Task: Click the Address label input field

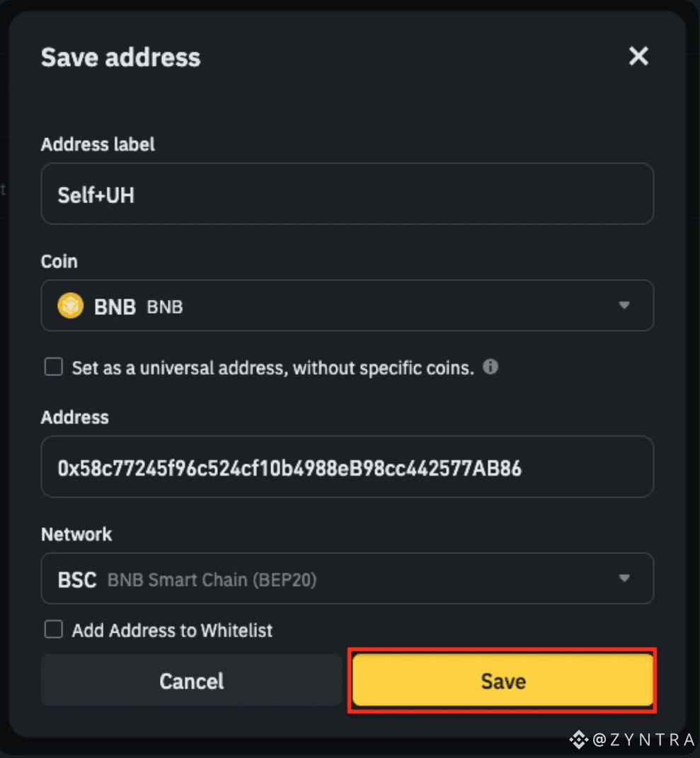Action: tap(347, 193)
